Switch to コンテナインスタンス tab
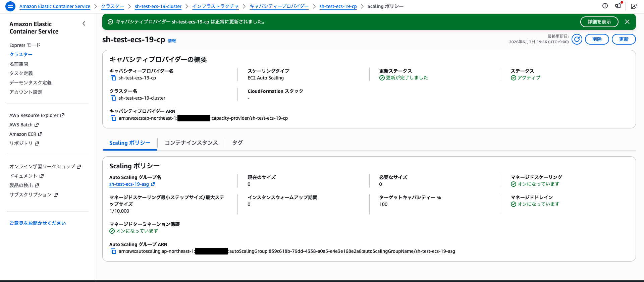Screen dimensions: 644x282 point(191,143)
